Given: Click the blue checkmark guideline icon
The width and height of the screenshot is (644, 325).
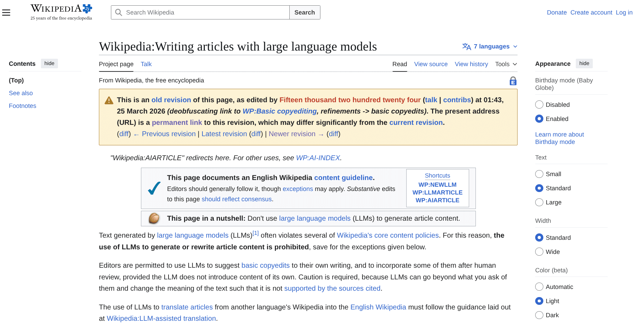Looking at the screenshot, I should point(154,188).
